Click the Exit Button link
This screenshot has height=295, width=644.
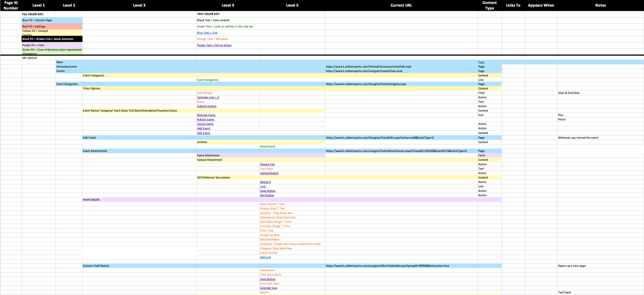click(x=267, y=195)
